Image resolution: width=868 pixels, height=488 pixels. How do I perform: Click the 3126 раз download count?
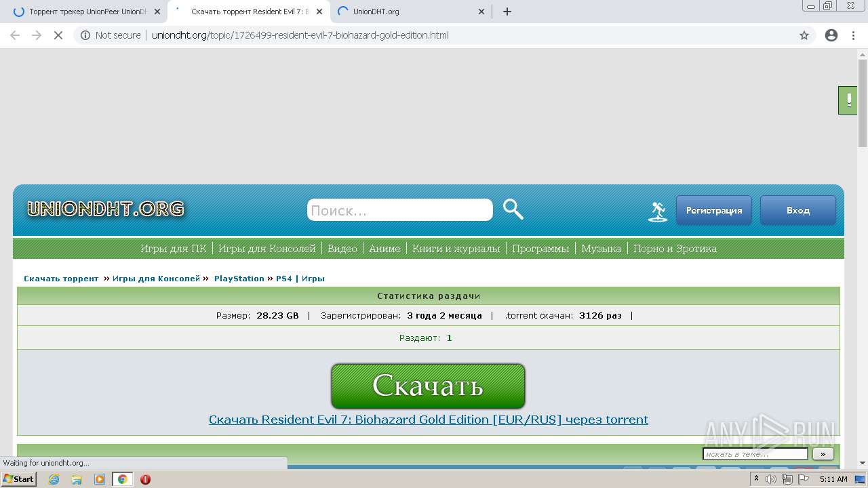coord(600,316)
